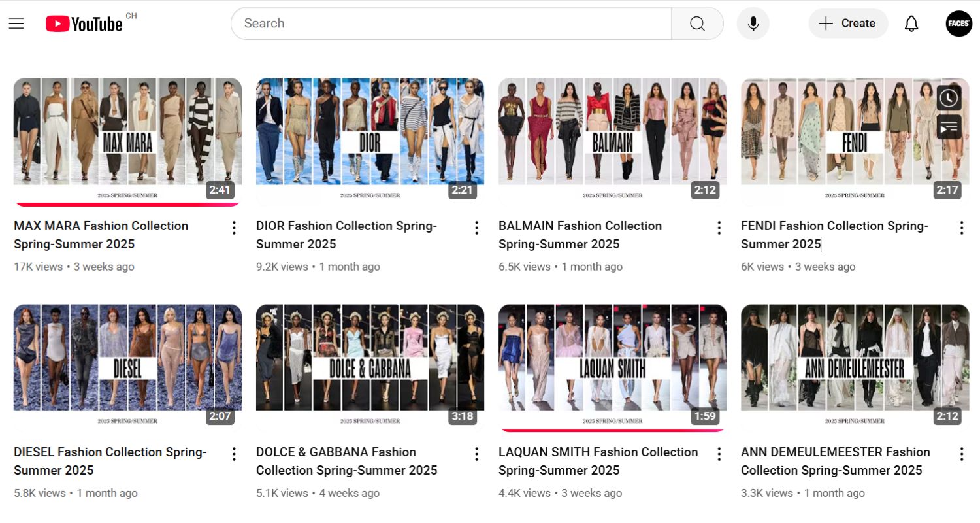Click the Create button
The width and height of the screenshot is (980, 523).
848,24
